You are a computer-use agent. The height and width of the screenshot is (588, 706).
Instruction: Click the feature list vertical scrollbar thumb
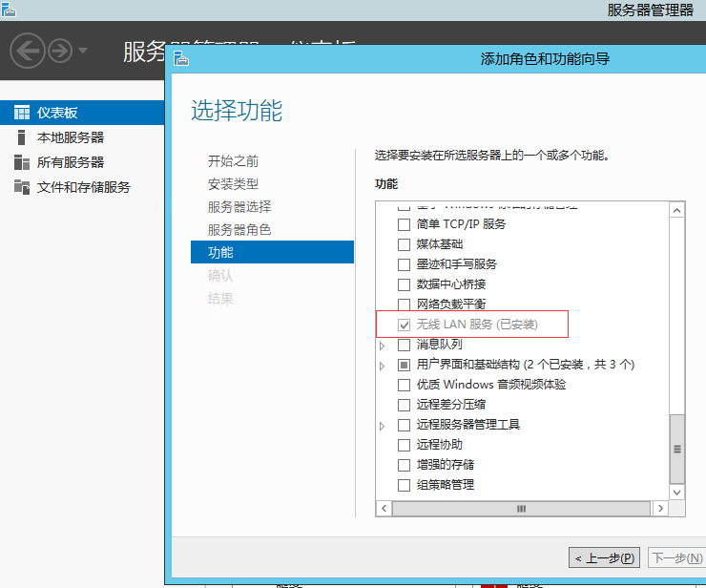click(677, 449)
